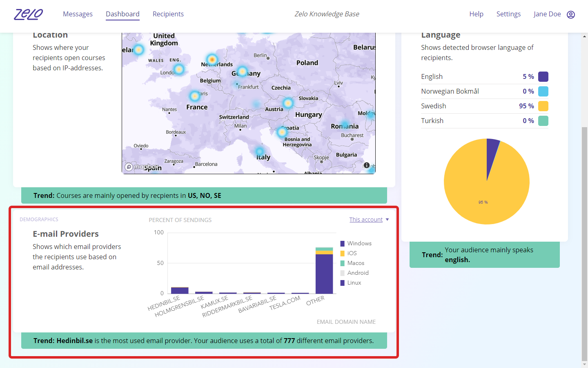Click the Paris hotspot on map
The height and width of the screenshot is (368, 588).
[195, 96]
